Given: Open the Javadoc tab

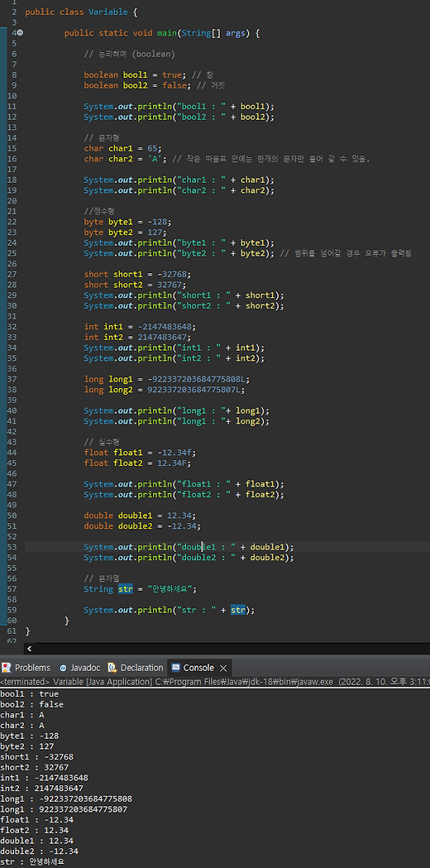Looking at the screenshot, I should tap(79, 668).
